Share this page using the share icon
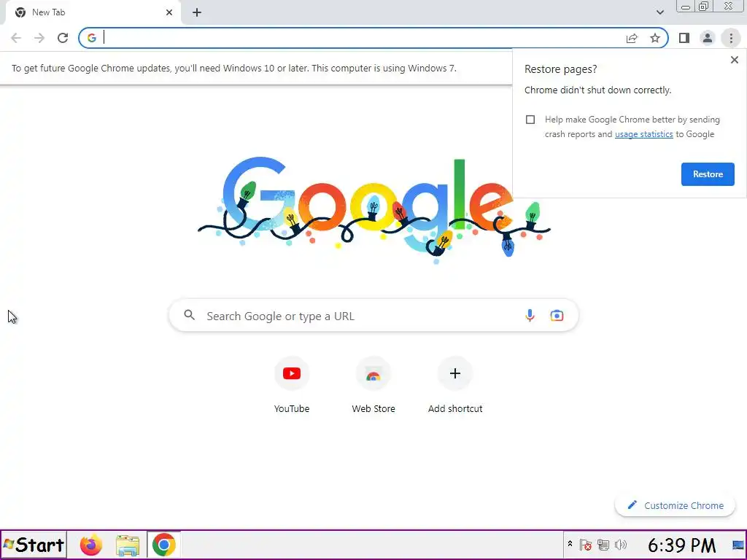Image resolution: width=747 pixels, height=560 pixels. click(632, 38)
